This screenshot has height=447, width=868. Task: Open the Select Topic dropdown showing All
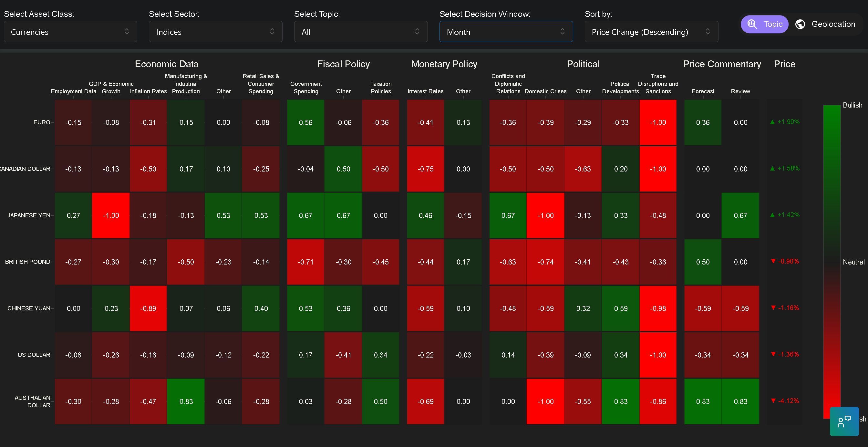[361, 32]
